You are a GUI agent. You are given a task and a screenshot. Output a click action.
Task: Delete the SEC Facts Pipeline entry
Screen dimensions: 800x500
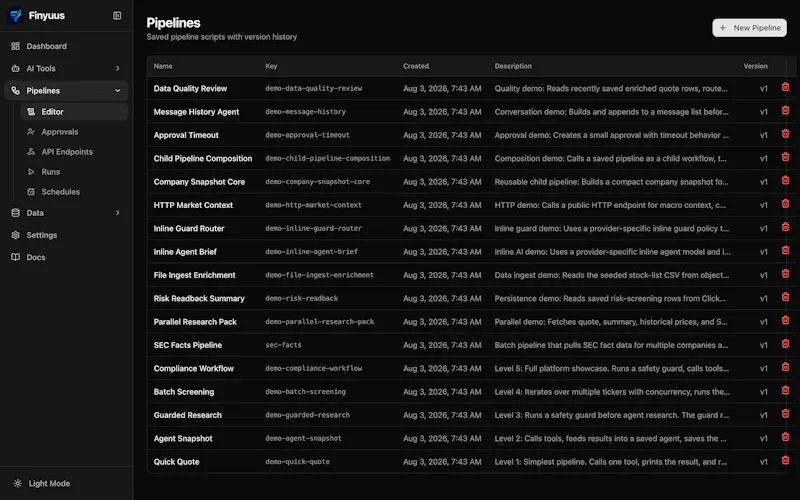[x=785, y=344]
